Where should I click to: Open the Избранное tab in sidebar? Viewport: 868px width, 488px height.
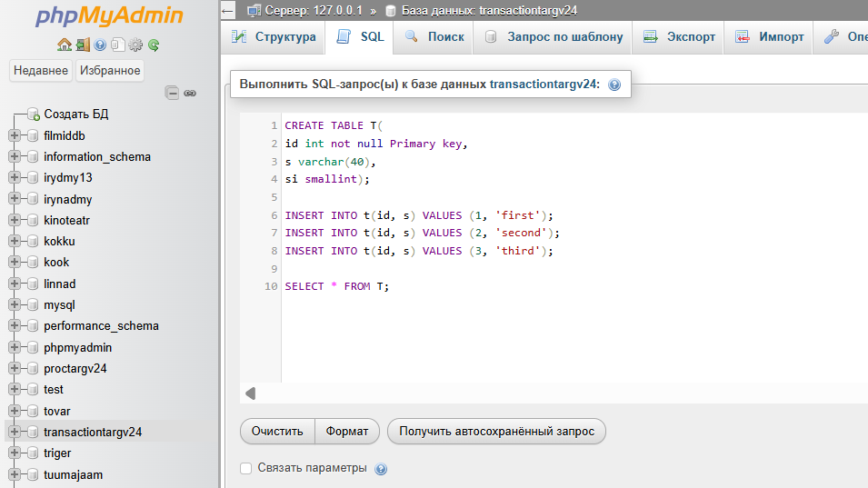coord(110,71)
